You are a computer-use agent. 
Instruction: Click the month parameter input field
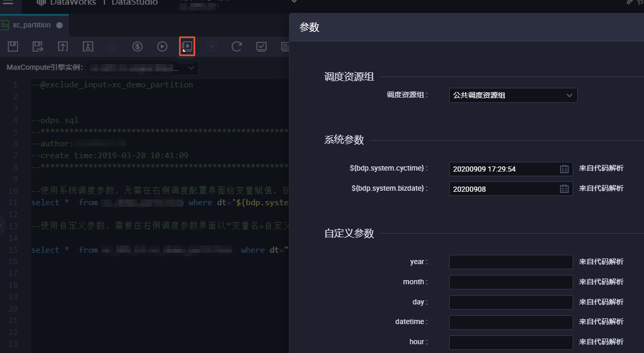511,282
